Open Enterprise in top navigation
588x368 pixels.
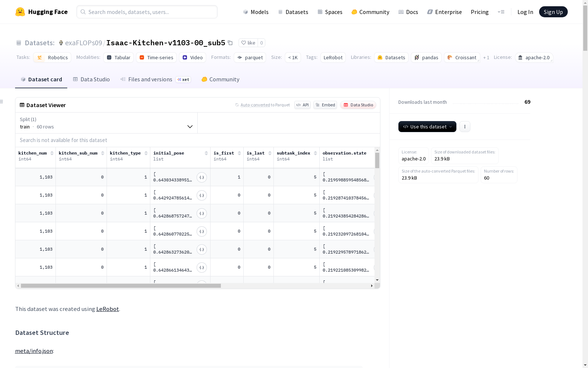[x=444, y=12]
